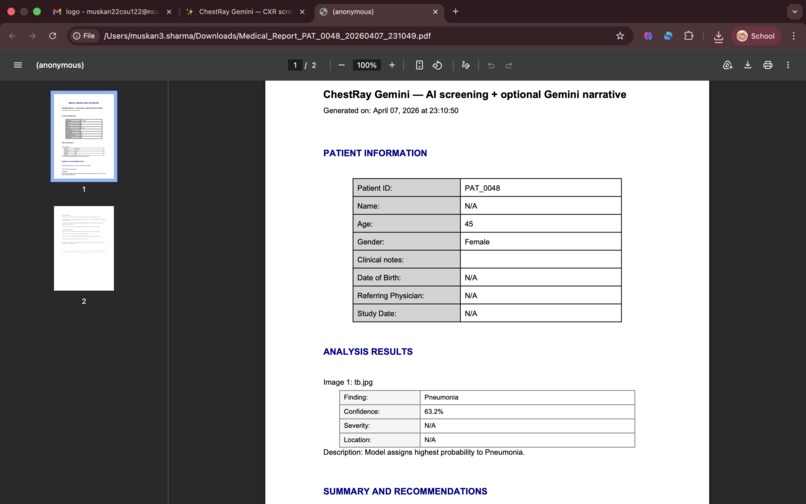Image resolution: width=806 pixels, height=504 pixels.
Task: Open Chrome three-dot menu
Action: tap(794, 35)
